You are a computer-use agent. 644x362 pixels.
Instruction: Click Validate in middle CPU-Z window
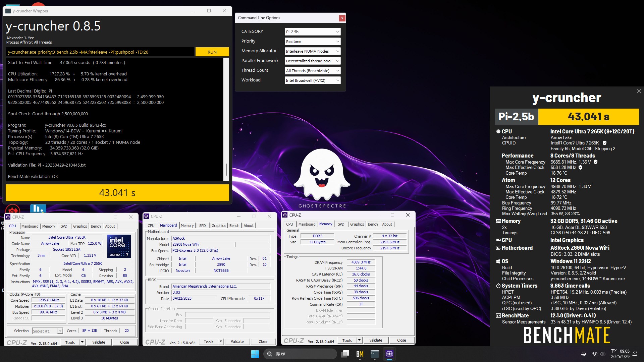click(x=237, y=342)
